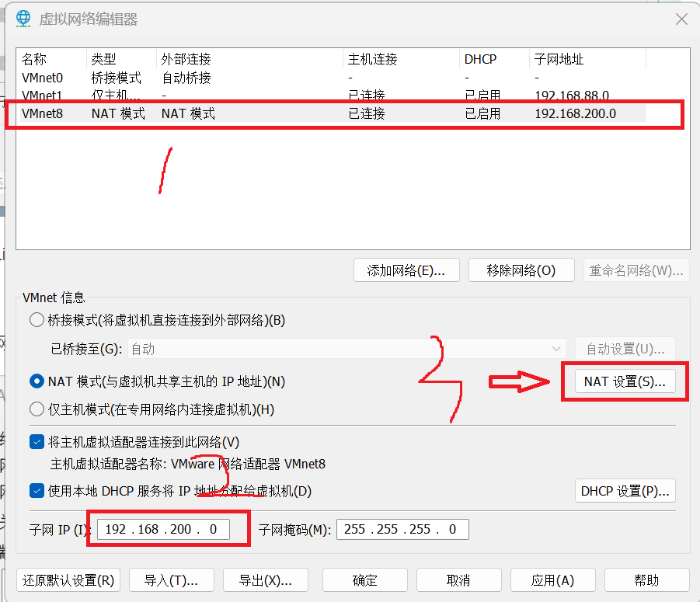Click the remove network button
Screen dimensions: 700x602
click(x=521, y=270)
